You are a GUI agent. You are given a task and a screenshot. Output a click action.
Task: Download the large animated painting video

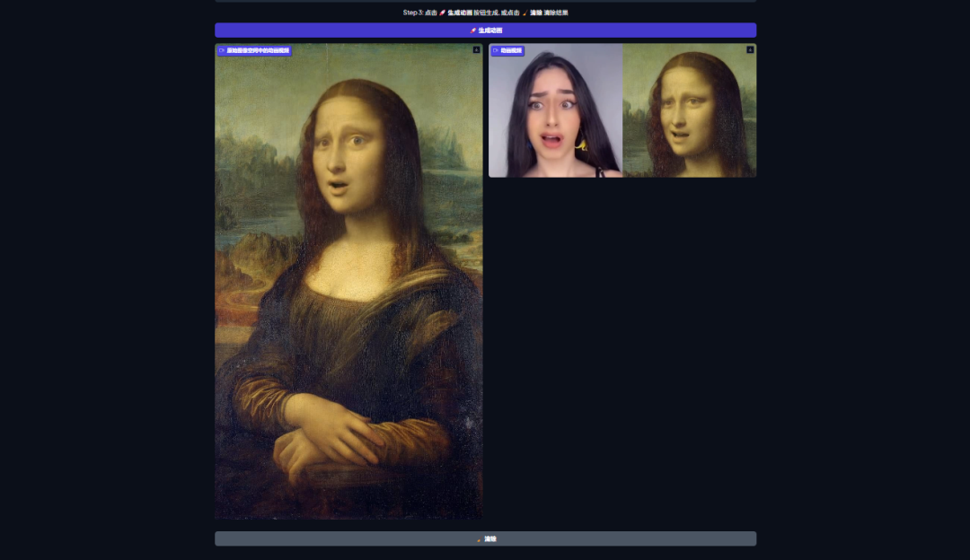click(476, 50)
